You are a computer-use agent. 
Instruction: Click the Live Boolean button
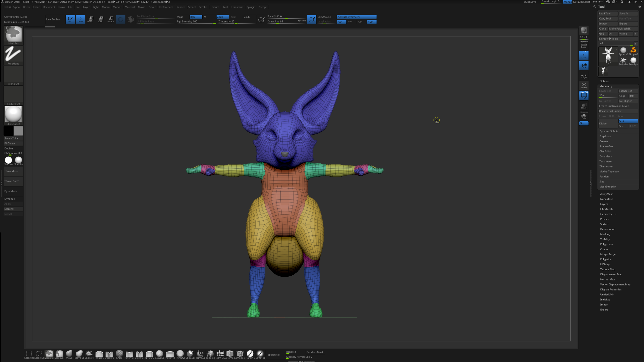53,19
